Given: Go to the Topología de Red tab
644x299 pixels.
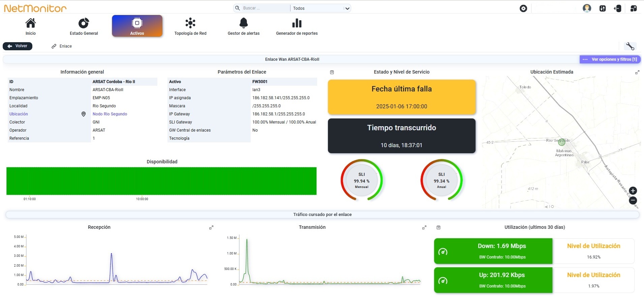Looking at the screenshot, I should pyautogui.click(x=190, y=26).
